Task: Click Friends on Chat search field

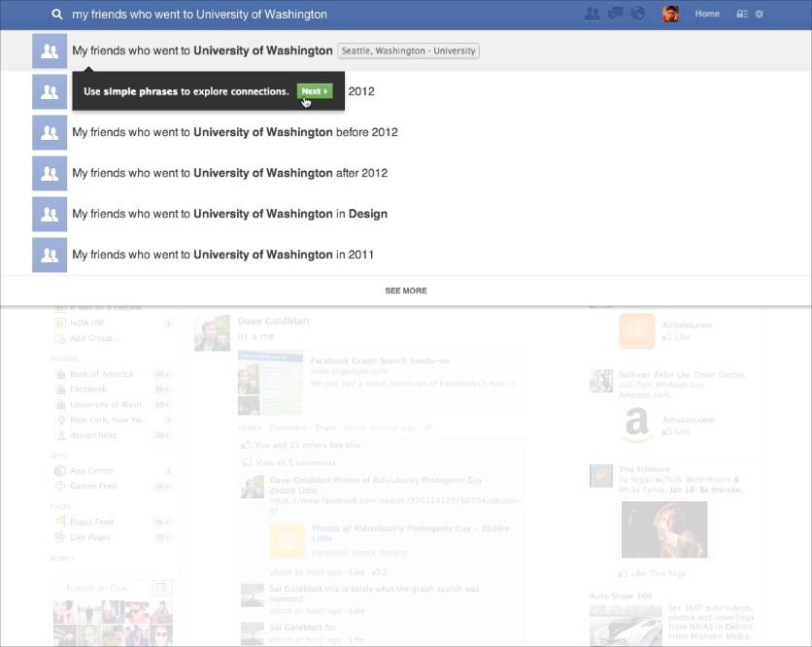Action: coord(101,588)
